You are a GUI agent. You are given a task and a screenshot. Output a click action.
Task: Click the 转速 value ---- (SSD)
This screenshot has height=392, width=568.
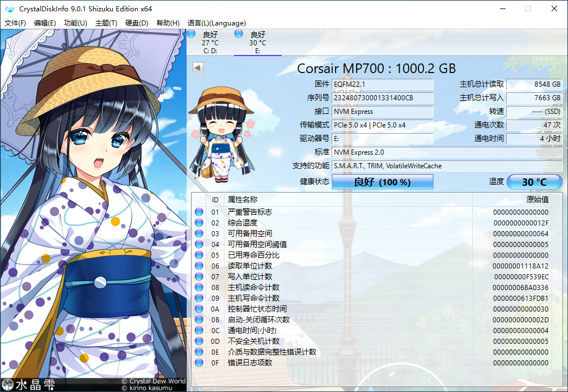[535, 112]
